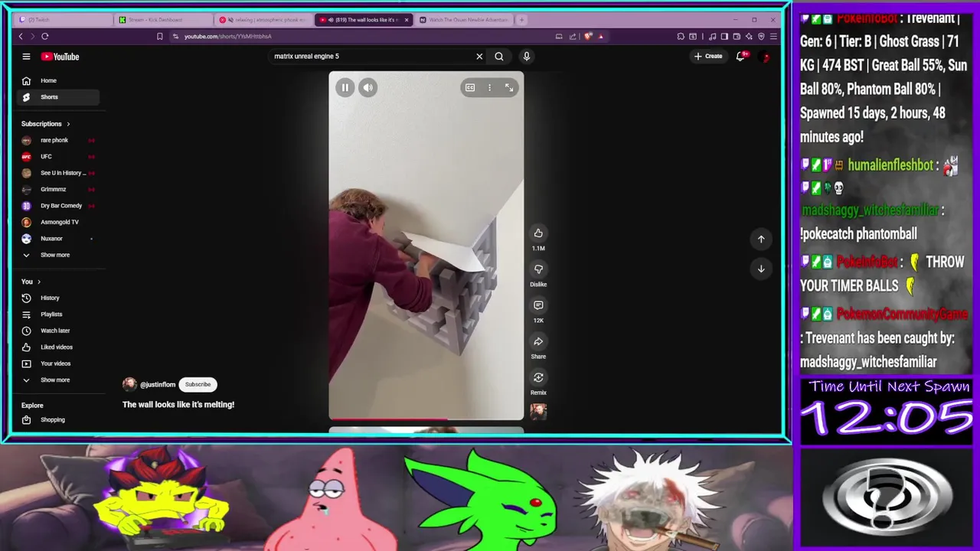Open the Grimmmz subscription
980x551 pixels.
(x=58, y=189)
